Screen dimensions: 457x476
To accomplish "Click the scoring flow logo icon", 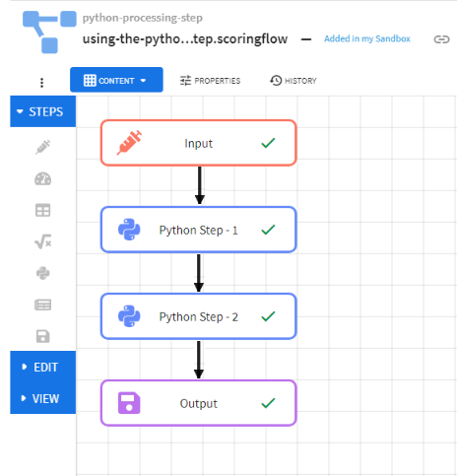I will click(49, 32).
